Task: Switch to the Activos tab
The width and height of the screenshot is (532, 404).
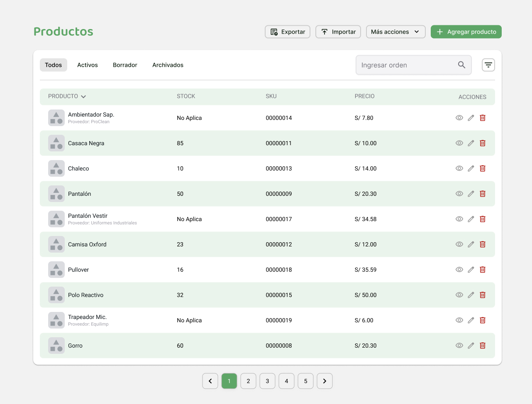Action: (88, 65)
